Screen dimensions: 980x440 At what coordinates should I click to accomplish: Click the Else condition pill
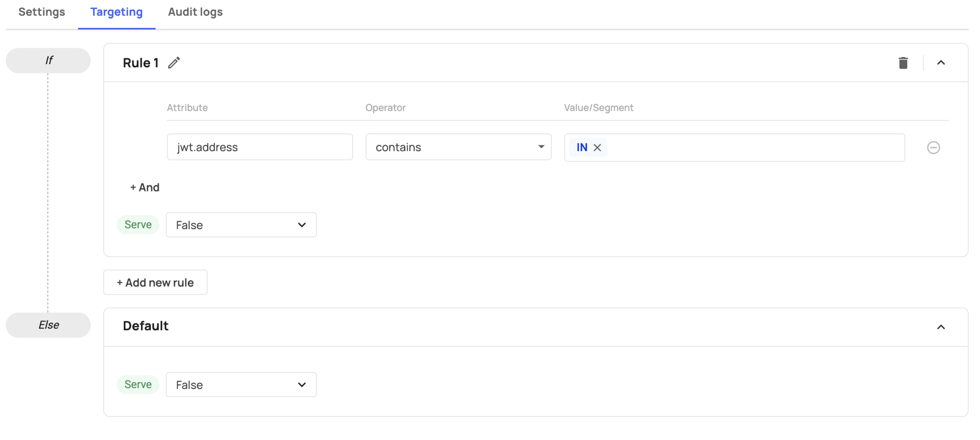[48, 325]
